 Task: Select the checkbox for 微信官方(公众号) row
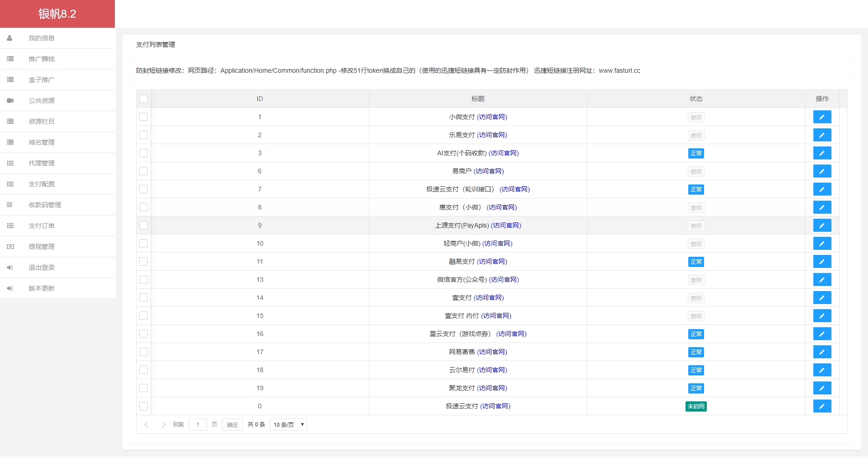tap(144, 279)
